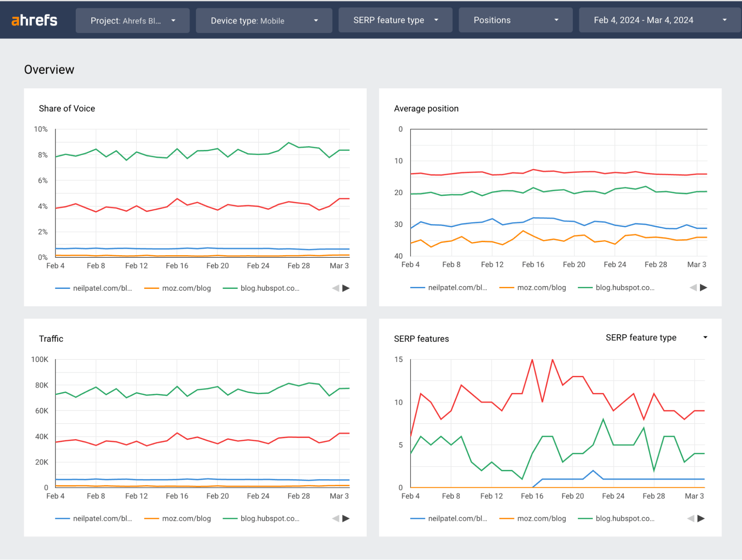Go to previous legend page in Share of Voice
Viewport: 742px width, 560px height.
point(336,288)
